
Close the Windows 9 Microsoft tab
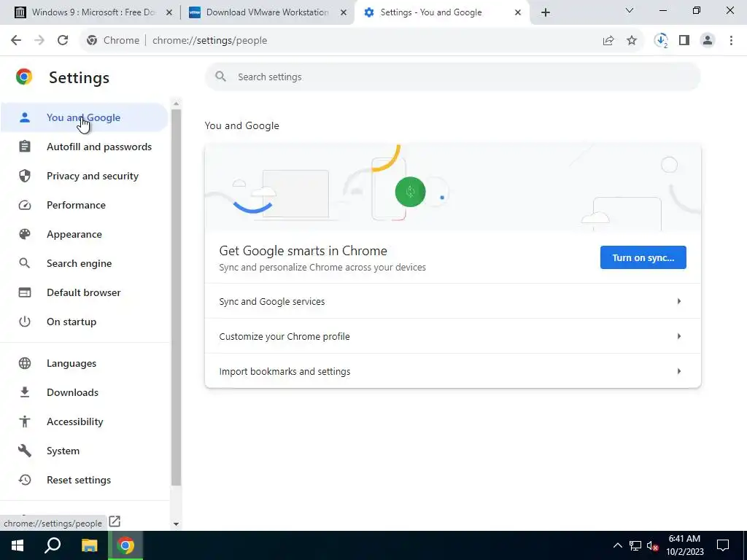pos(169,12)
